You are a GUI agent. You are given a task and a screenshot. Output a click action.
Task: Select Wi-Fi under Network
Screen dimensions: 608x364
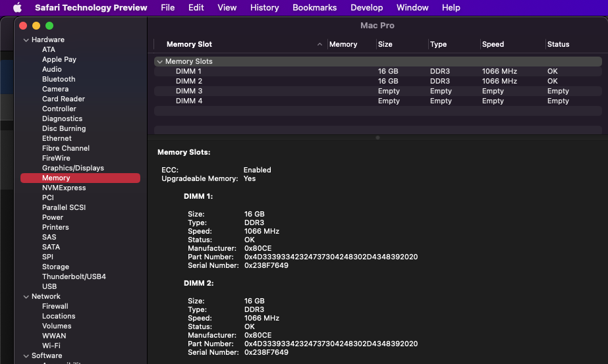[51, 346]
